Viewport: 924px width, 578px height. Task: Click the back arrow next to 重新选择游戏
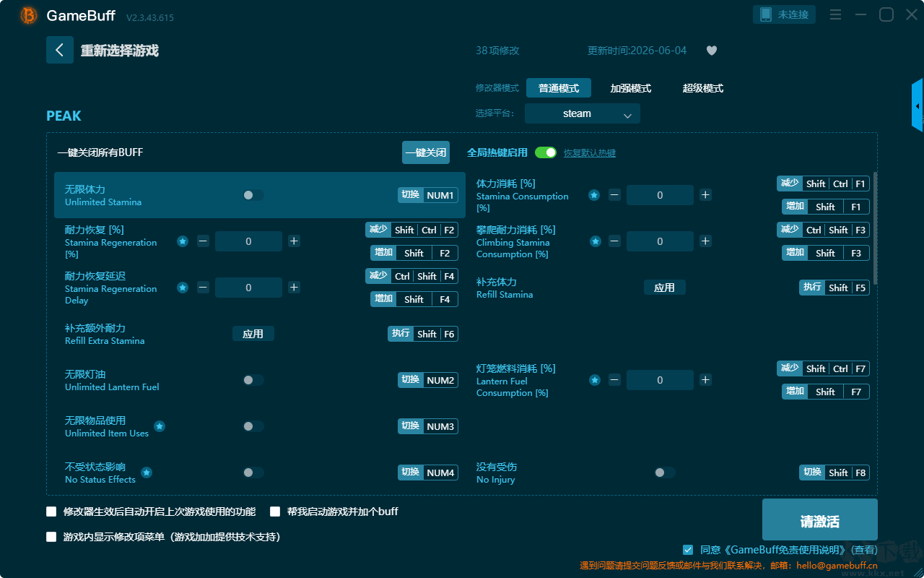60,50
